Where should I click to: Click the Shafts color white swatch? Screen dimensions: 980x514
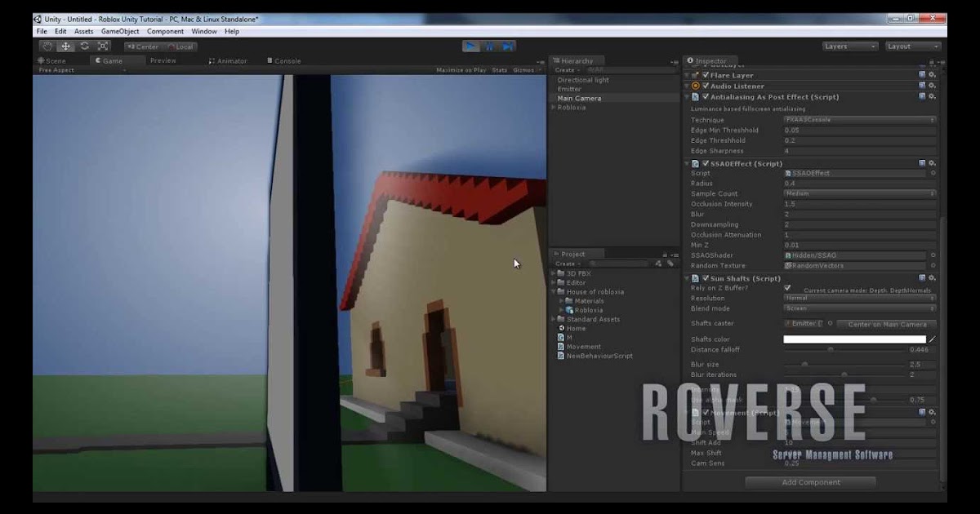point(855,339)
